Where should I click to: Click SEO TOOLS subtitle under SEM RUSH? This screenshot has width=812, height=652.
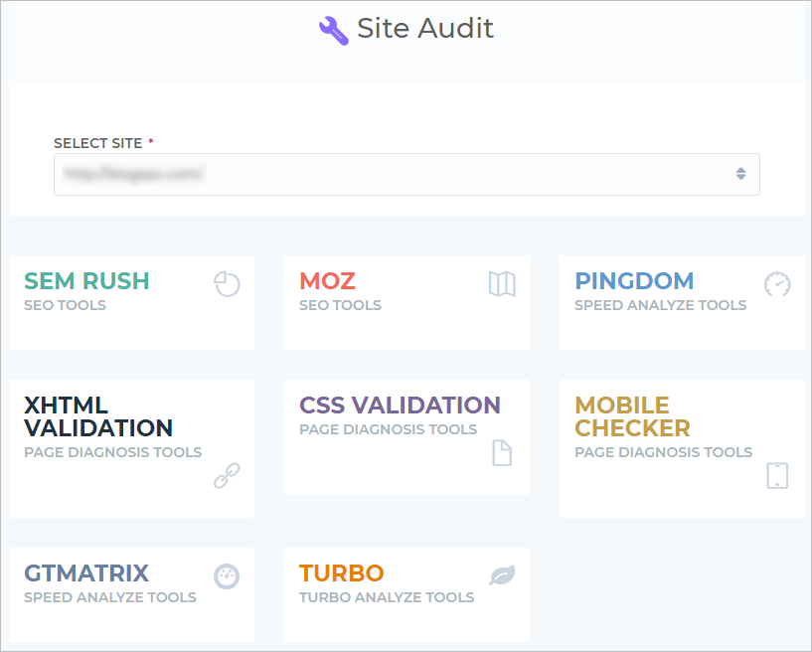coord(65,305)
